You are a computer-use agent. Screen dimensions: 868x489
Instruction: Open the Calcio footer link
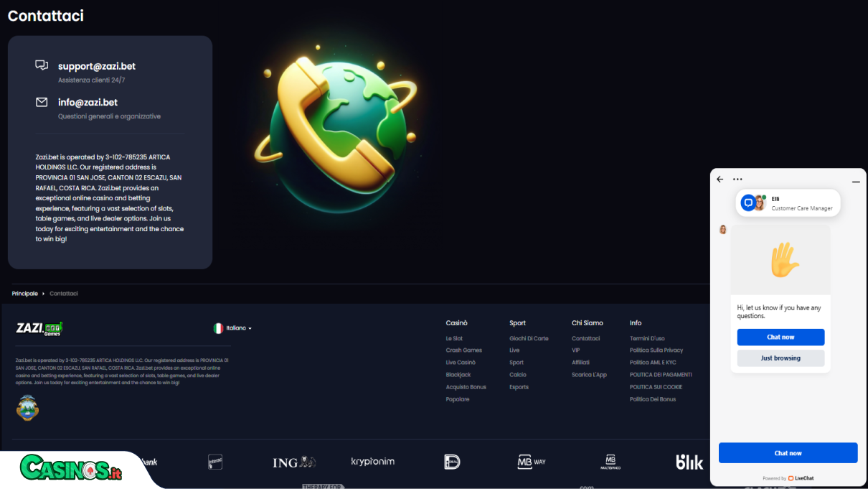(518, 375)
